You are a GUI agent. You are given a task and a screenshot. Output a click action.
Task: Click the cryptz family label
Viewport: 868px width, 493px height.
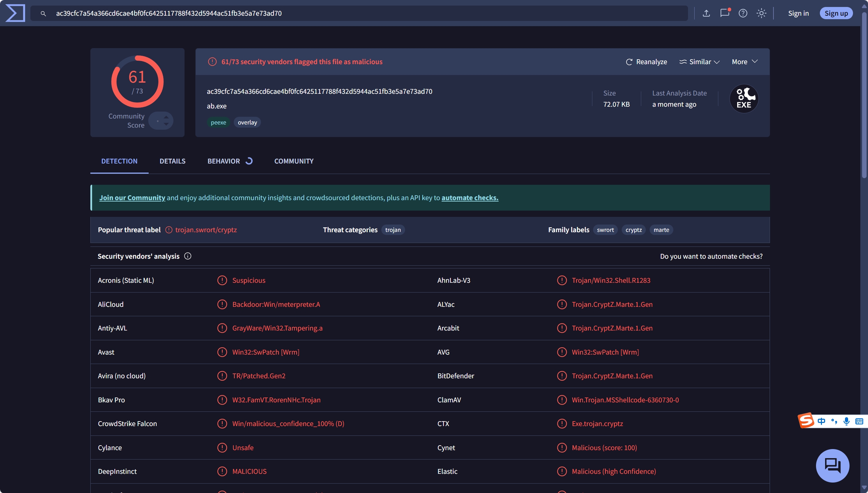634,230
